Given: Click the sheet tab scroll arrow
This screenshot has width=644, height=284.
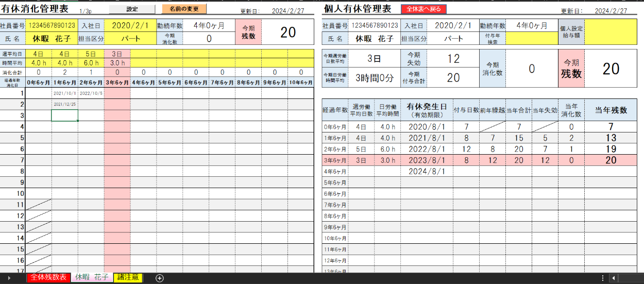Looking at the screenshot, I should [x=8, y=278].
